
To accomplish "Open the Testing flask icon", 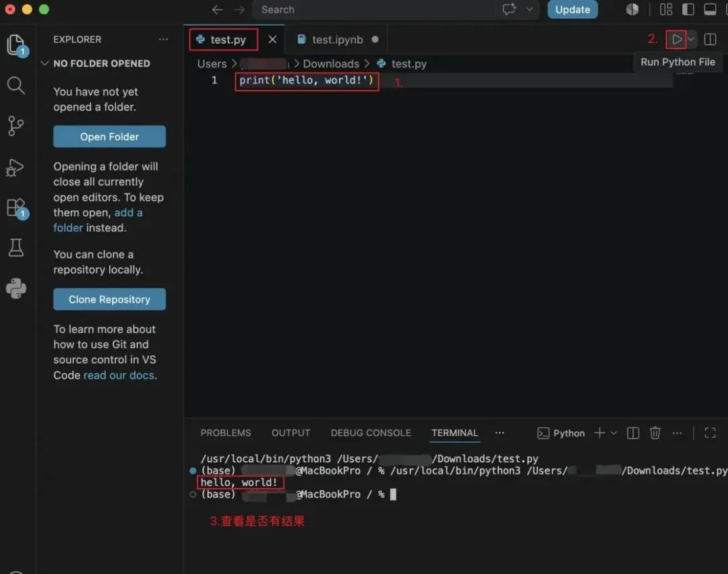I will (16, 248).
